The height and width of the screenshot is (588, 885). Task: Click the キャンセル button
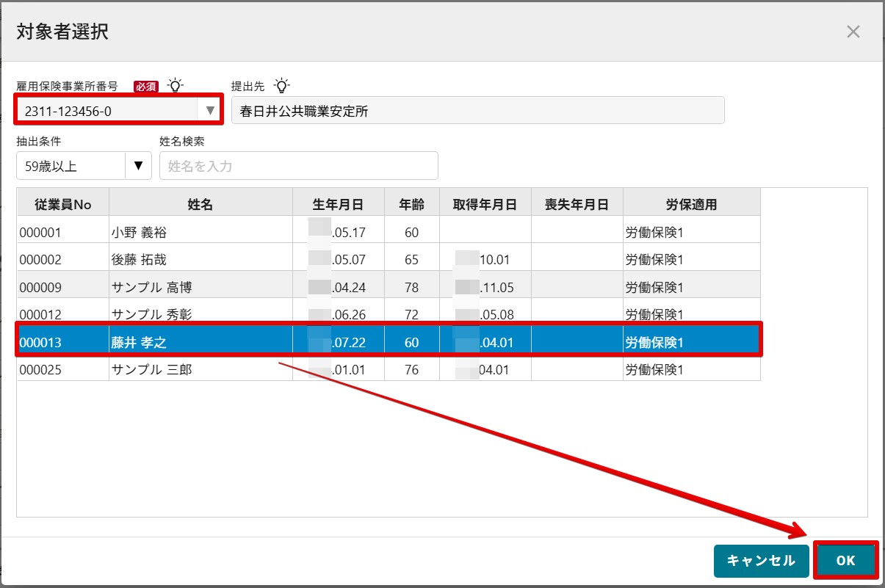click(761, 561)
